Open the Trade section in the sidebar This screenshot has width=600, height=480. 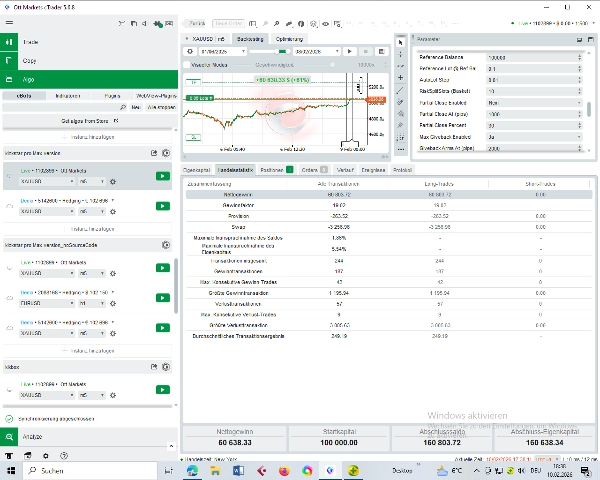coord(89,42)
